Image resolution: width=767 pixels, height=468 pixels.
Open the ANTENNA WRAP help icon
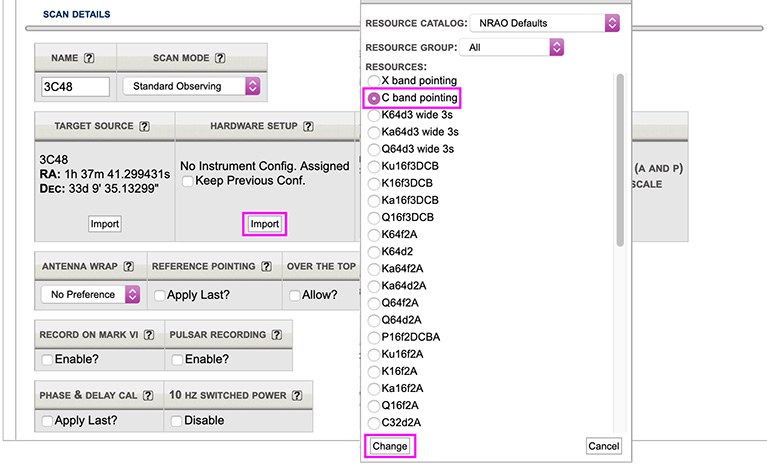click(125, 267)
